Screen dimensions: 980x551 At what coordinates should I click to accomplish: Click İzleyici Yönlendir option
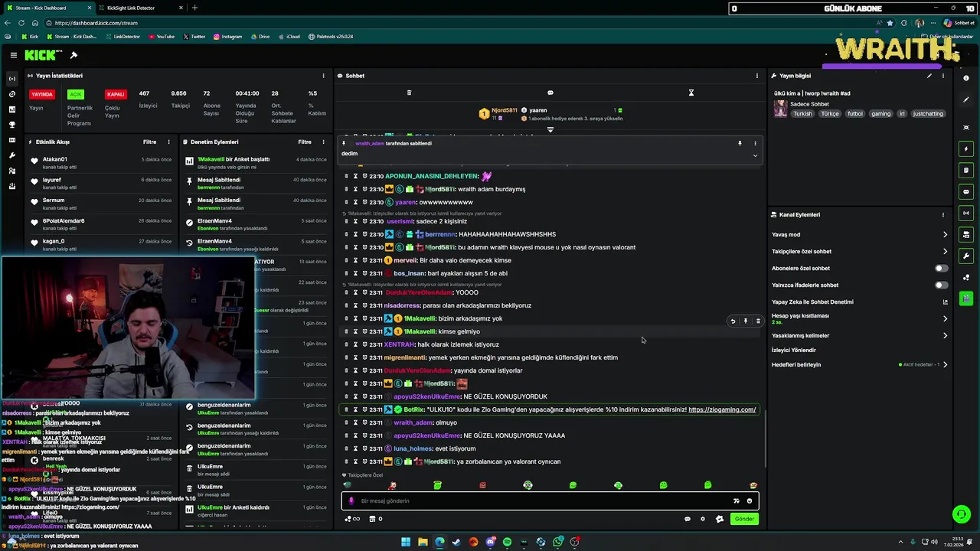click(794, 350)
